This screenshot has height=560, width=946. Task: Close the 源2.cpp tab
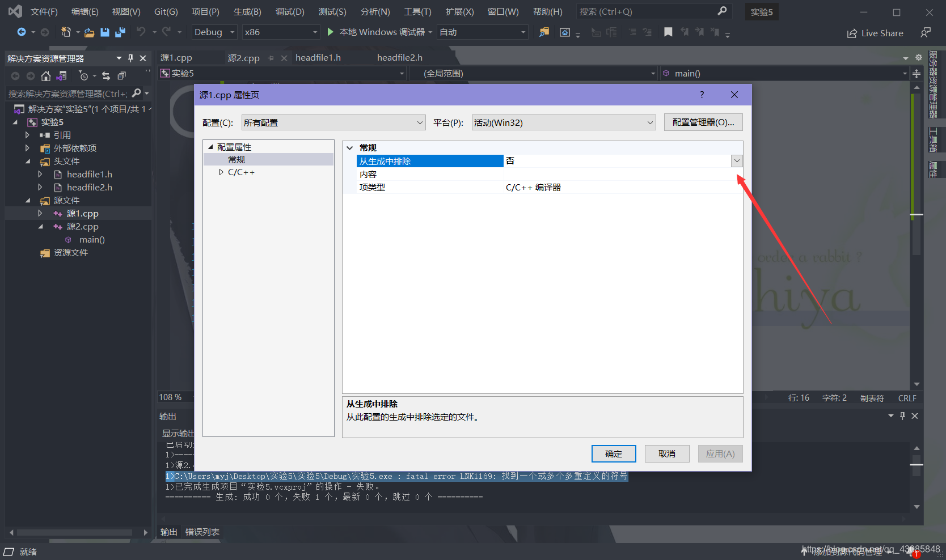click(284, 58)
